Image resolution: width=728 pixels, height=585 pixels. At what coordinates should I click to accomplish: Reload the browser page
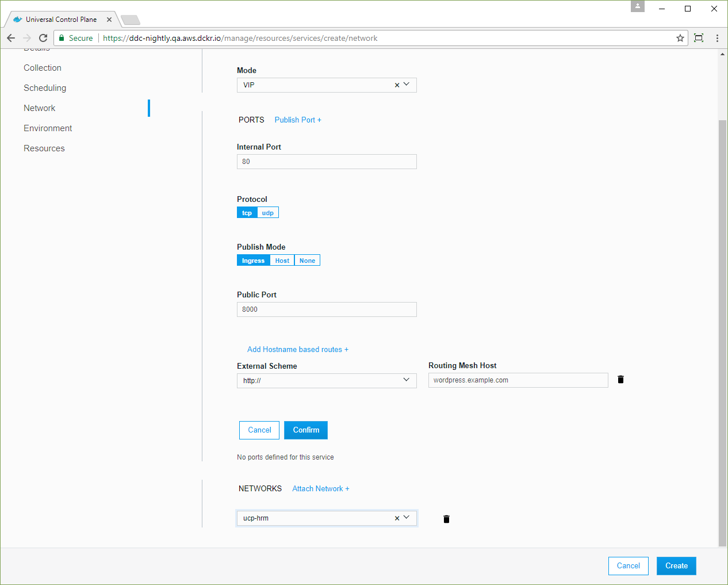click(x=43, y=38)
